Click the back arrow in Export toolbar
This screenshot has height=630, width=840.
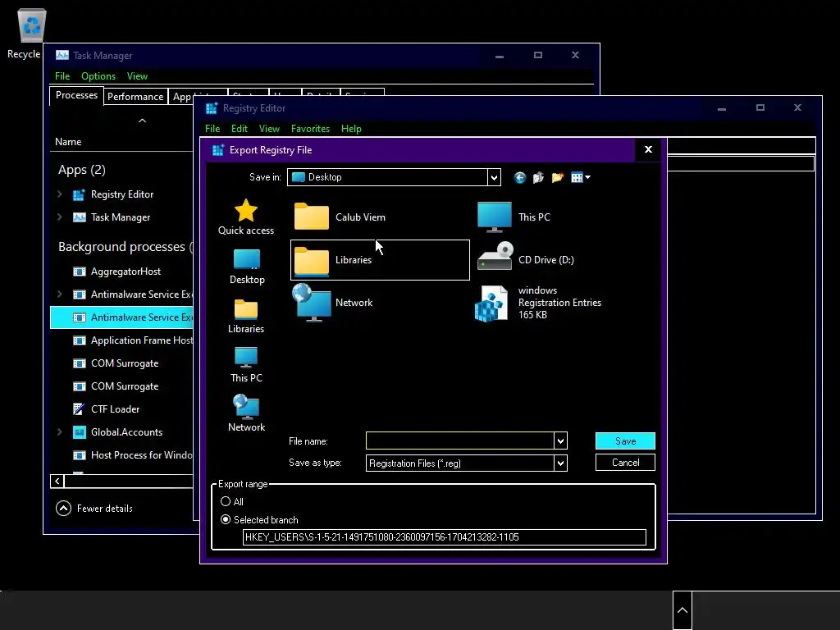coord(519,177)
